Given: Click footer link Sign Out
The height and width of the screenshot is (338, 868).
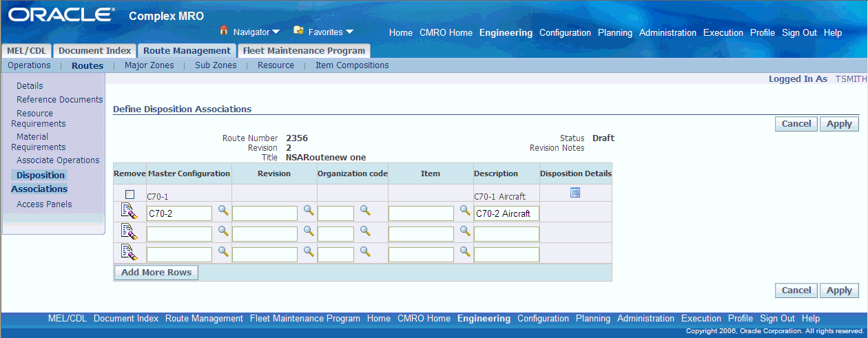Looking at the screenshot, I should tap(777, 318).
